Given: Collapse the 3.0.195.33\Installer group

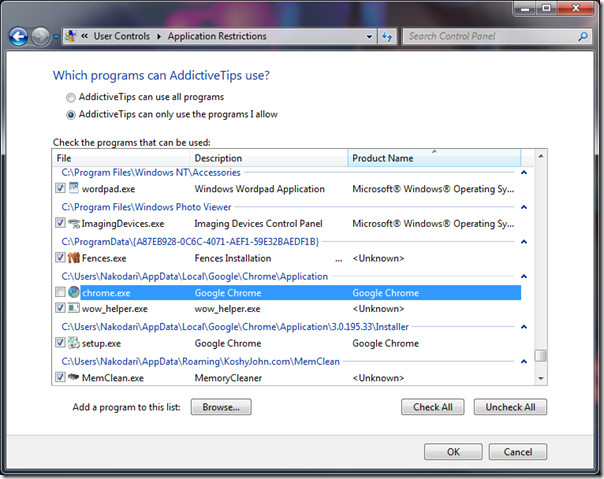Looking at the screenshot, I should [x=523, y=327].
